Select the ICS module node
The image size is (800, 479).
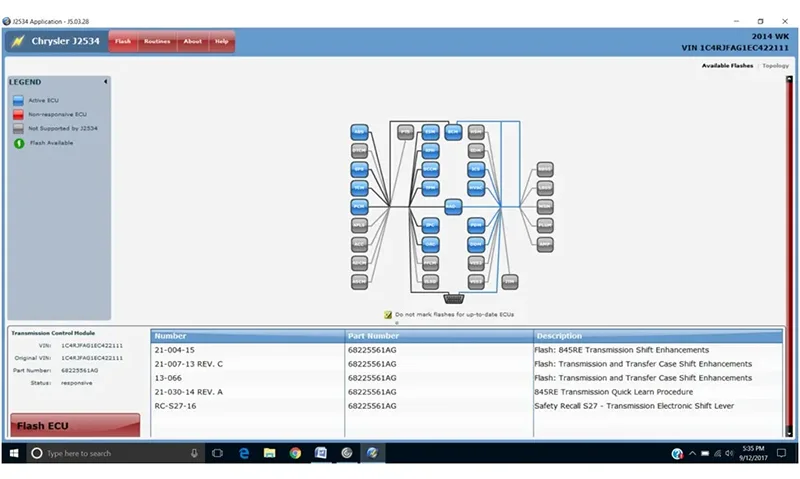point(476,169)
